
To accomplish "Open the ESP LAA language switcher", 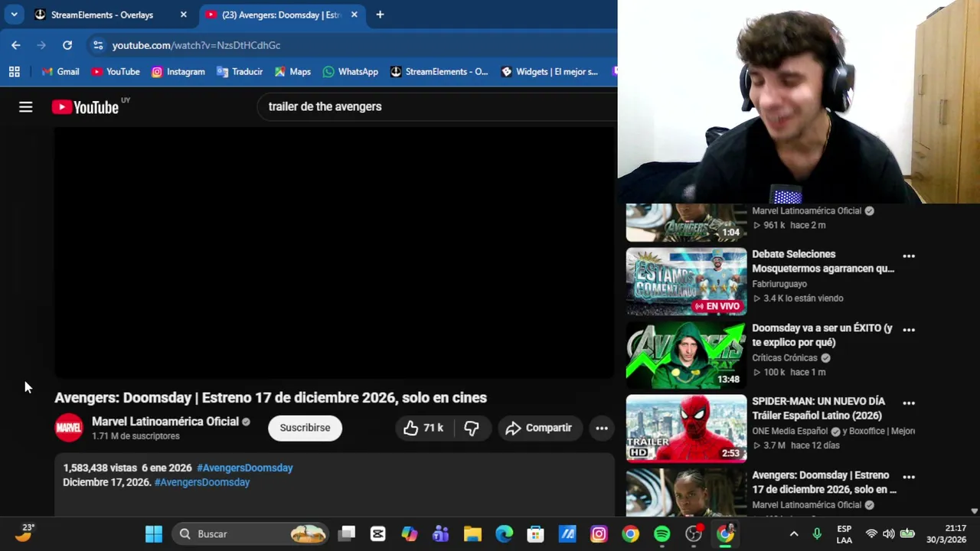I will (x=844, y=534).
